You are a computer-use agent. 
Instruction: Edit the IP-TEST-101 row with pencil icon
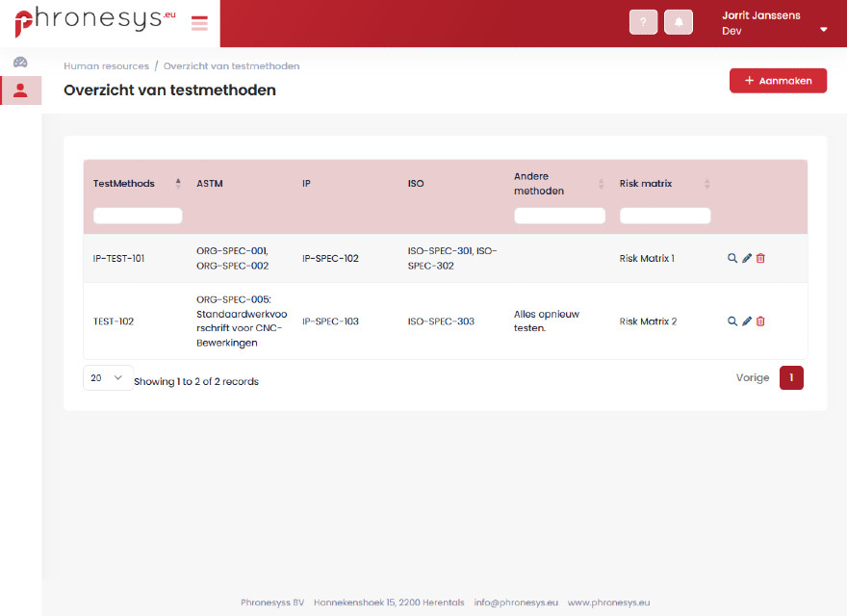[x=747, y=258]
